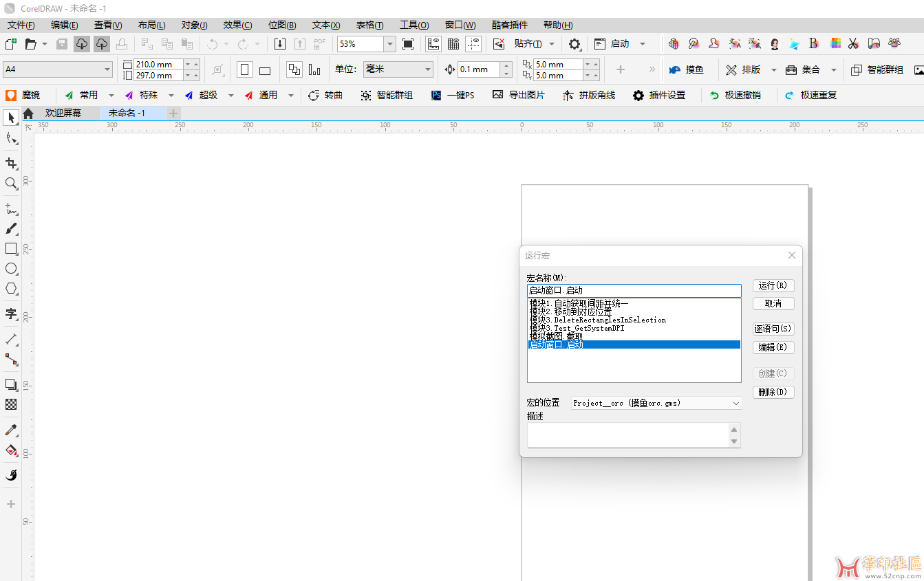Select the Crop tool in toolbox
The image size is (924, 581).
tap(11, 163)
